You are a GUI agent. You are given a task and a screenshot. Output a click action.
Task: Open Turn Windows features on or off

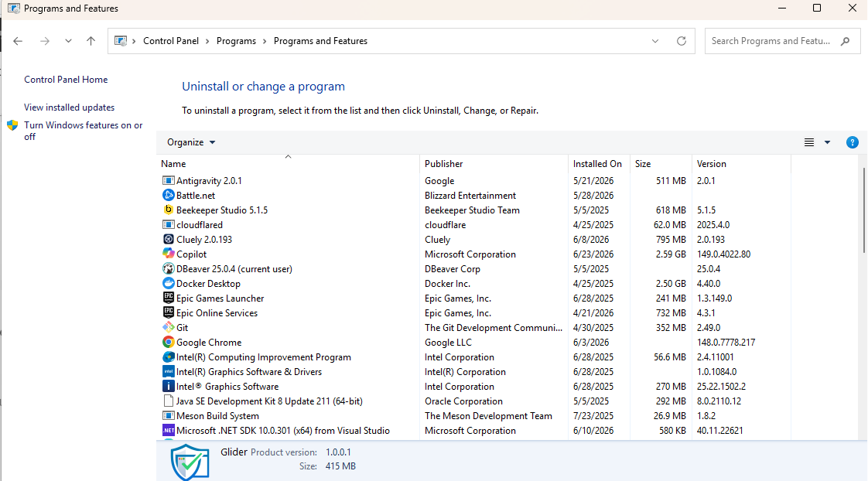[x=83, y=131]
